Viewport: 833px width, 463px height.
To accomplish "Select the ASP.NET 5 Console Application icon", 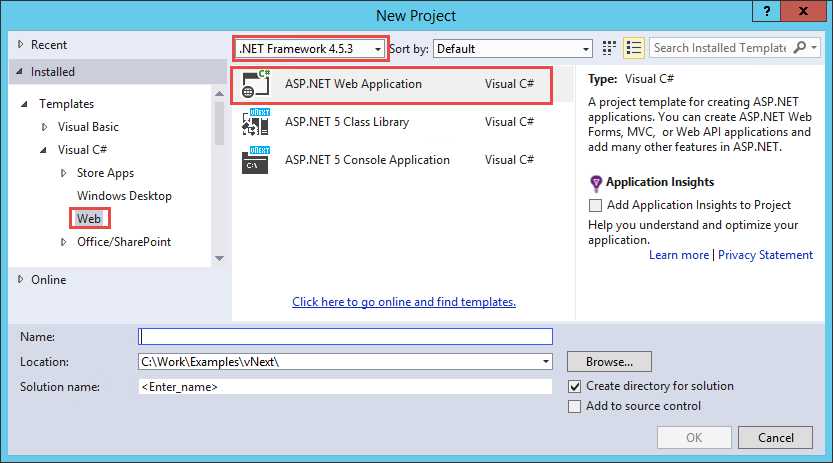I will (256, 160).
